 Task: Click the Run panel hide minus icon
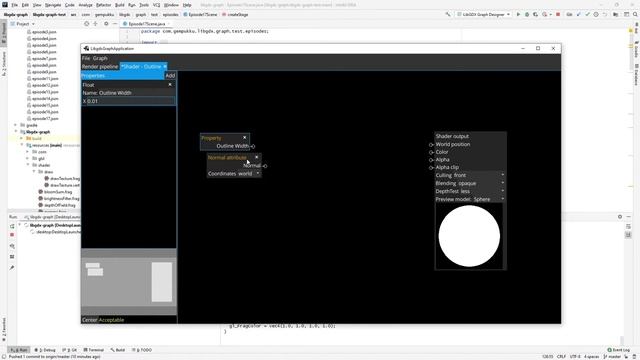(629, 217)
